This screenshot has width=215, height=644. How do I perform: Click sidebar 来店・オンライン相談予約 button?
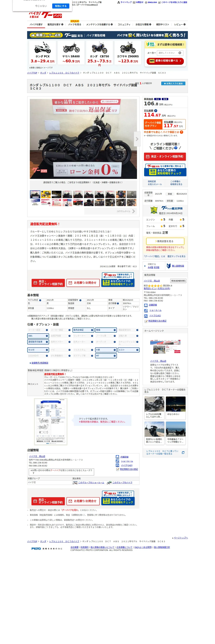(165, 156)
